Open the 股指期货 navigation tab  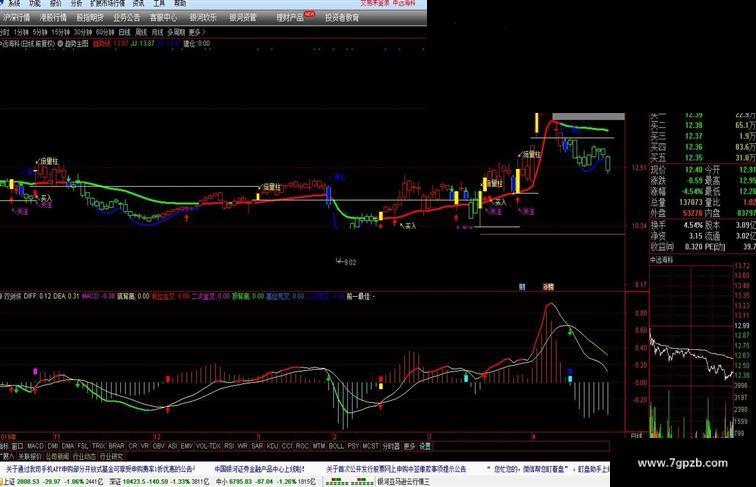point(90,17)
